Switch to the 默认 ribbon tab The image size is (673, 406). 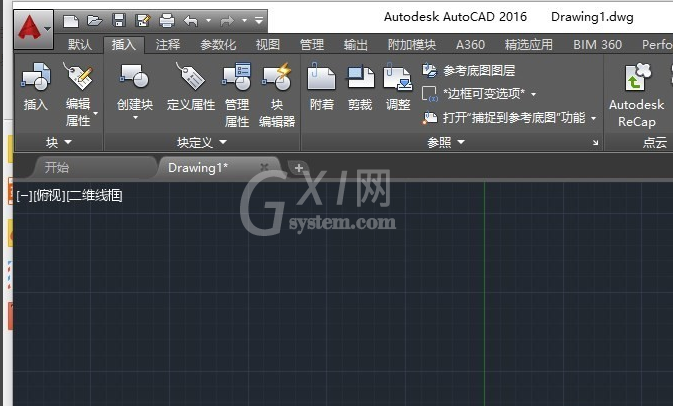[80, 45]
